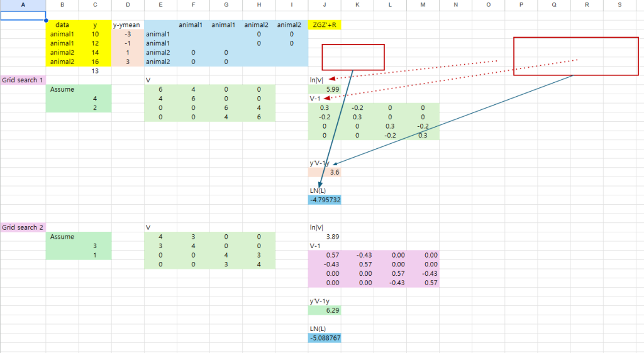Select the 'Grid search 2' cell
Screen dimensions: 644x353
coord(23,227)
